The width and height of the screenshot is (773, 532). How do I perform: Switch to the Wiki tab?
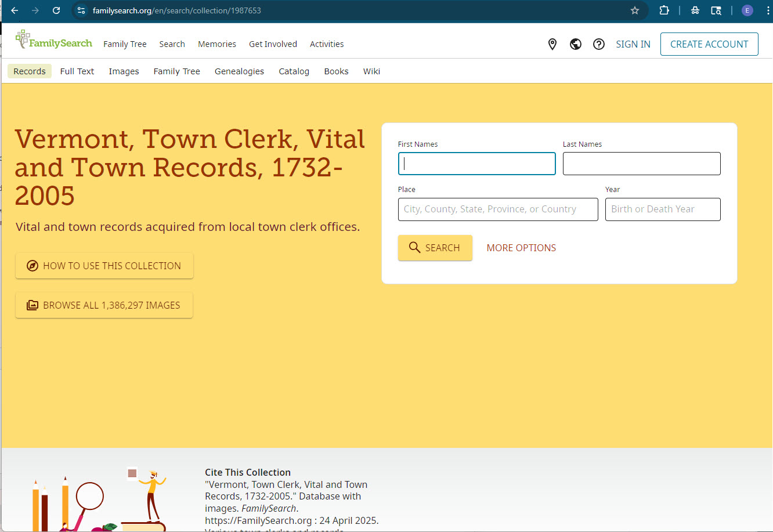372,71
